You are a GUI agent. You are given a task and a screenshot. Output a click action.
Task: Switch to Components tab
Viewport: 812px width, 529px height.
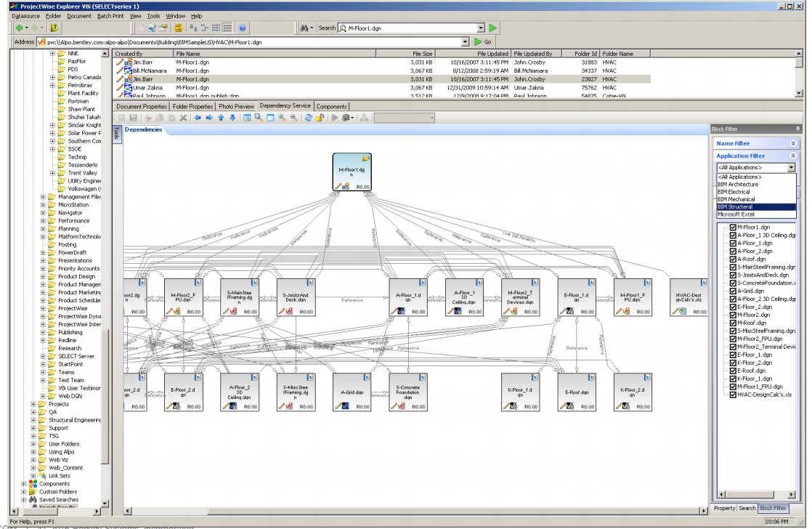click(x=331, y=106)
